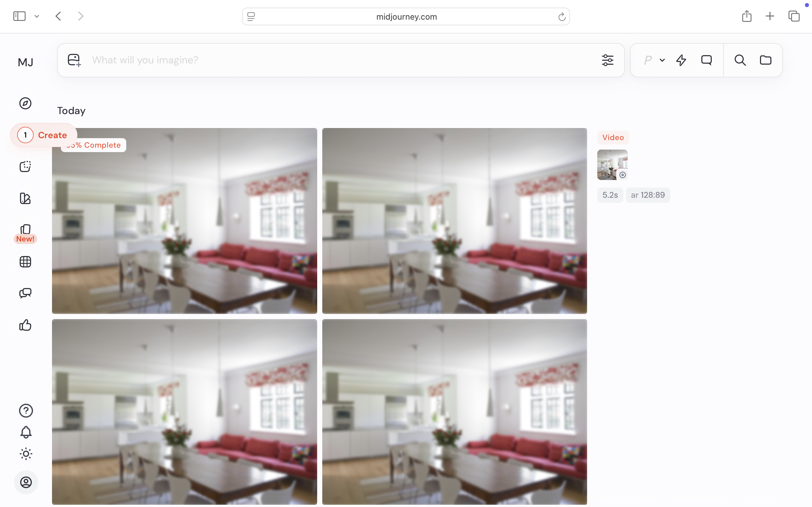Click the search magnifier icon
The image size is (812, 507).
tap(740, 60)
